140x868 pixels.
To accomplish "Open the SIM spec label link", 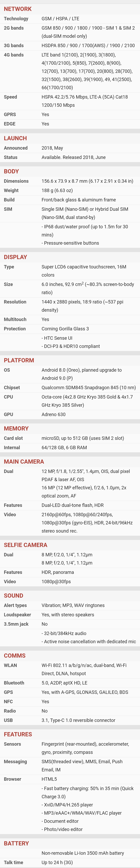I will tap(8, 209).
